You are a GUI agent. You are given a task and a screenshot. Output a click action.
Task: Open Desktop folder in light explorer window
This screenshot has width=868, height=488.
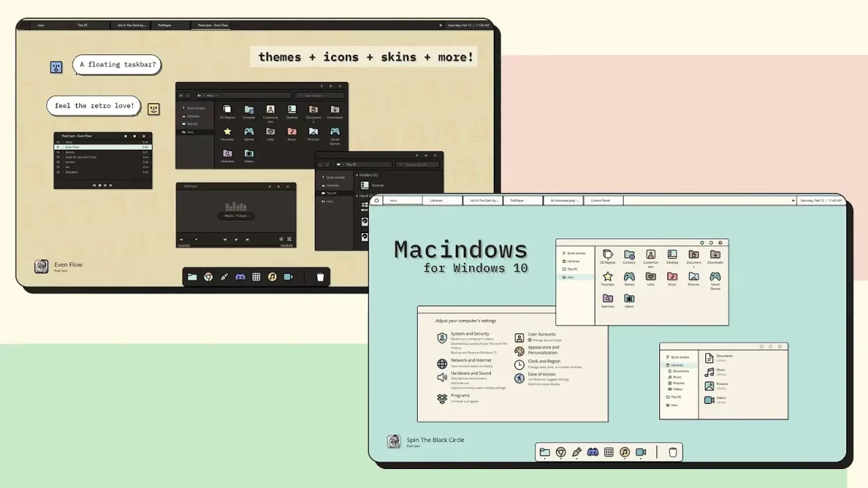(672, 257)
